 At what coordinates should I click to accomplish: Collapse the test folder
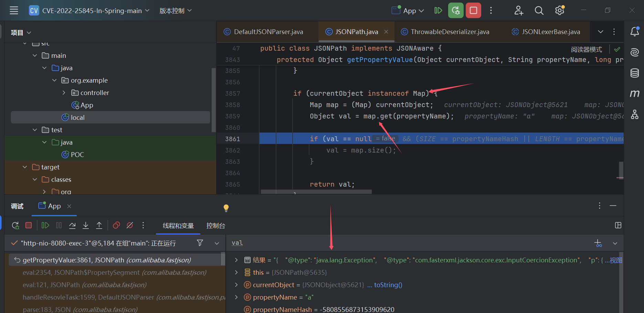click(35, 130)
